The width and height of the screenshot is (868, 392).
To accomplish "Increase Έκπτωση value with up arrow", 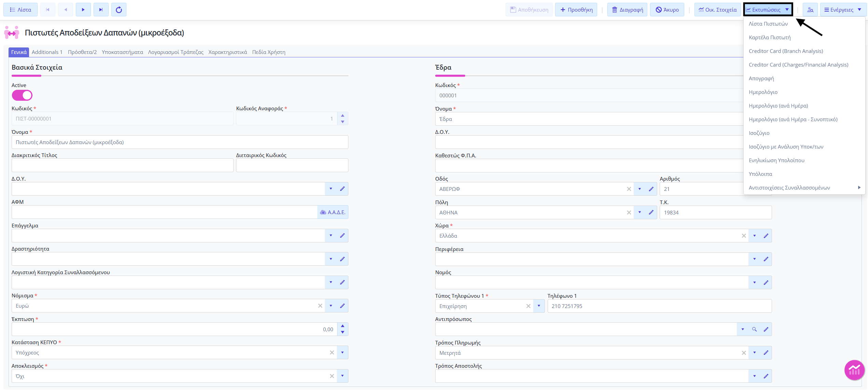I will tap(343, 326).
